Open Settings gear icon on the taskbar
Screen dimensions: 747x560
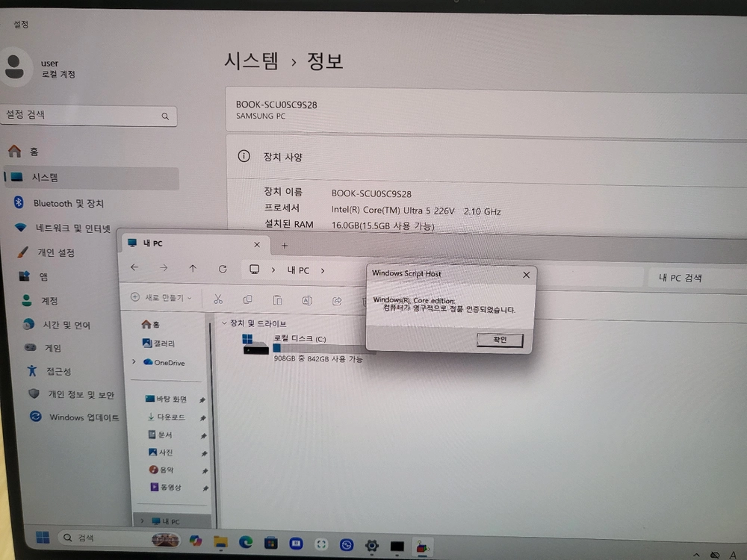[371, 546]
